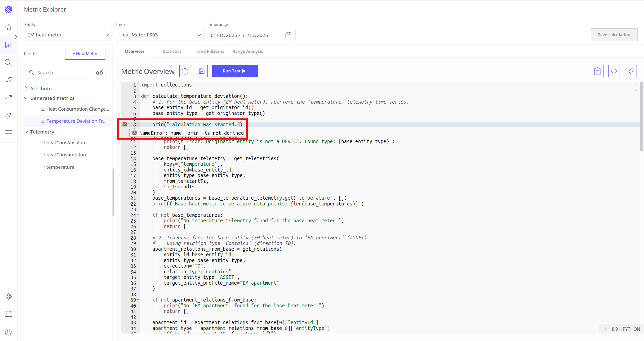Viewport: 644px width, 341px height.
Task: Collapse the Telemetry tree section
Action: (x=26, y=132)
